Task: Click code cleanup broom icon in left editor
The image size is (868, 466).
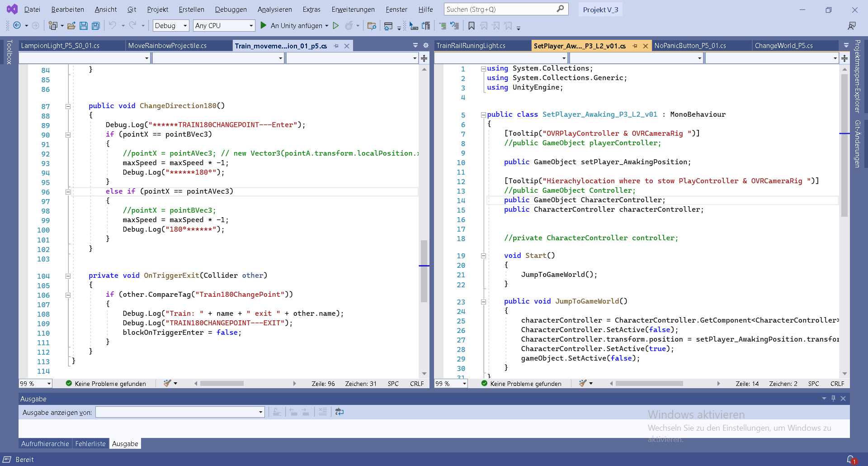Action: 167,383
